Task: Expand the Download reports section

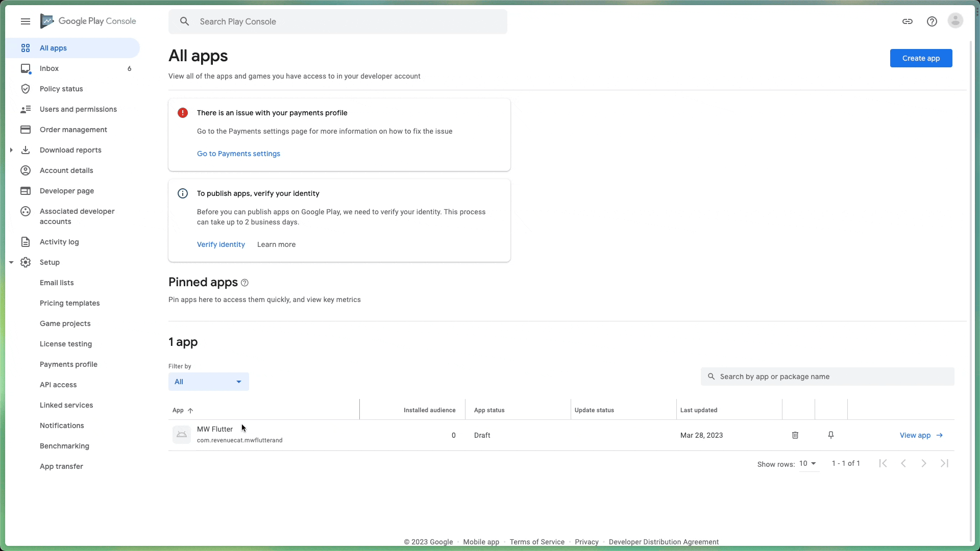Action: click(11, 150)
